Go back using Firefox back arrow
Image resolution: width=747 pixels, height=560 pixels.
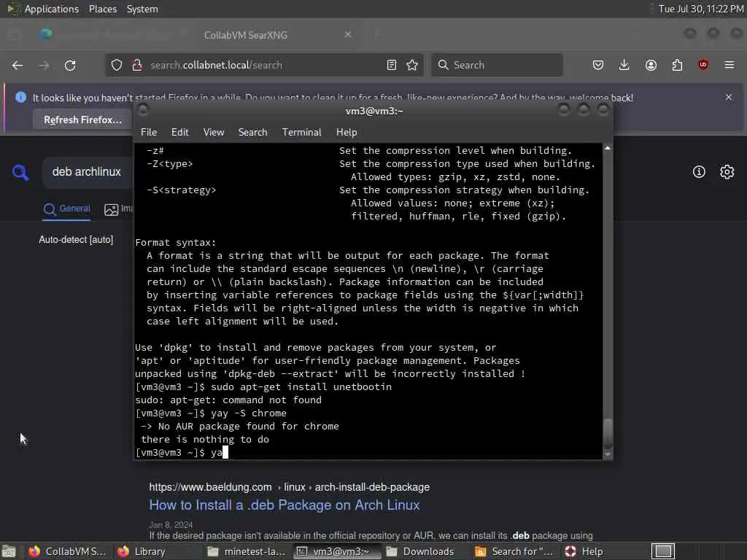[x=18, y=65]
